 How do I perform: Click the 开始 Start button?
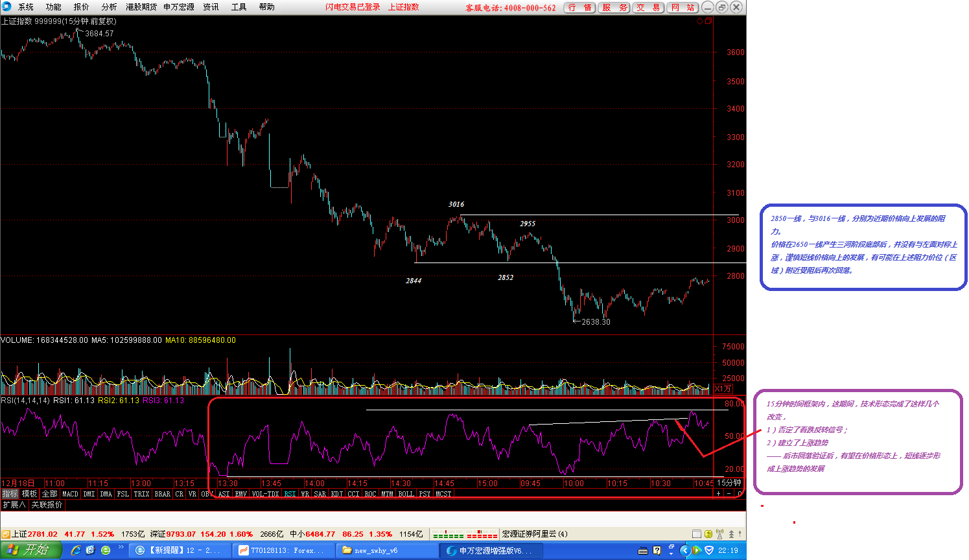point(30,550)
